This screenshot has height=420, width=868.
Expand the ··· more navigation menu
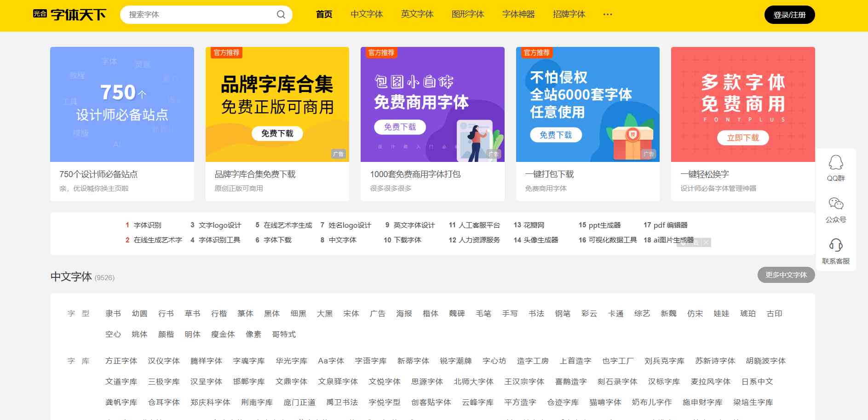coord(608,14)
